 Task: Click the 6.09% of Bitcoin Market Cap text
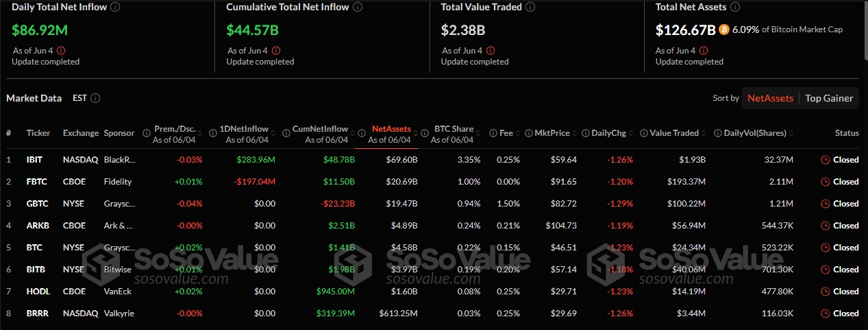pos(787,30)
